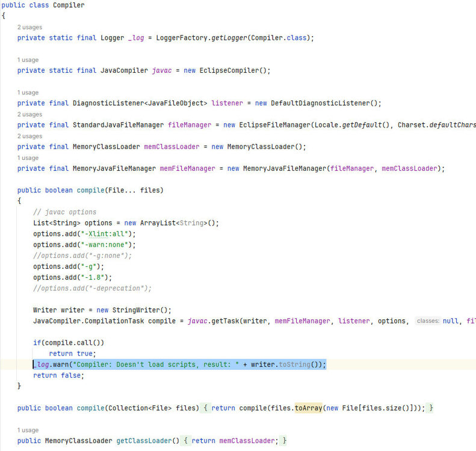Place cursor on the highlighted _log.warn line
The height and width of the screenshot is (451, 476).
pos(181,365)
